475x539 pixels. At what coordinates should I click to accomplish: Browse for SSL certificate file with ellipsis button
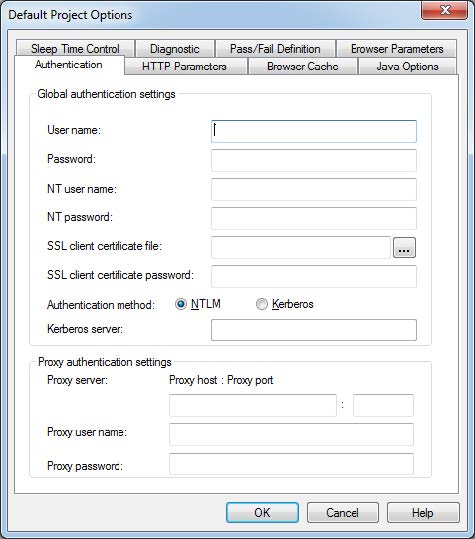[404, 248]
